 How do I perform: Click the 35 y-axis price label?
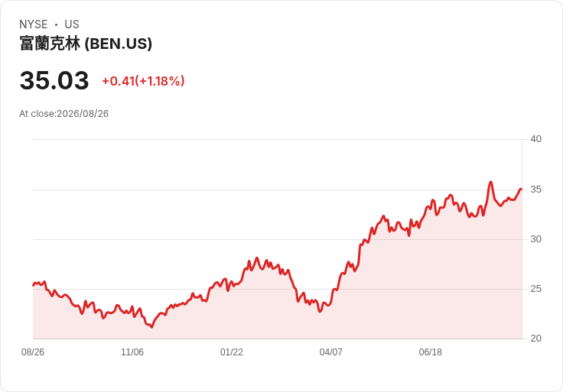pyautogui.click(x=535, y=190)
